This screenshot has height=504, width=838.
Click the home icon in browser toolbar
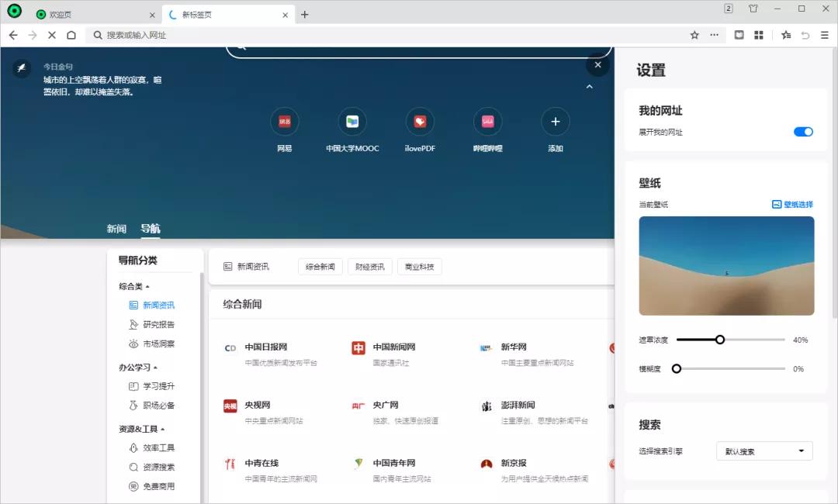coord(71,35)
